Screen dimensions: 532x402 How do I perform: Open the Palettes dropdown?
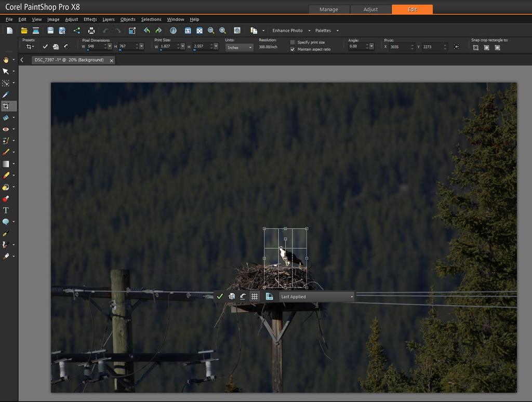tap(326, 31)
